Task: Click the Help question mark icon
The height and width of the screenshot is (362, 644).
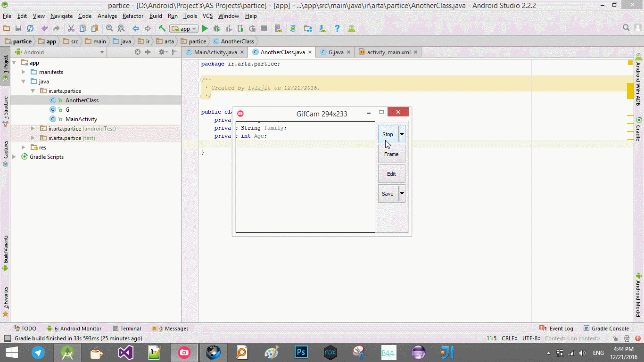Action: pyautogui.click(x=337, y=29)
